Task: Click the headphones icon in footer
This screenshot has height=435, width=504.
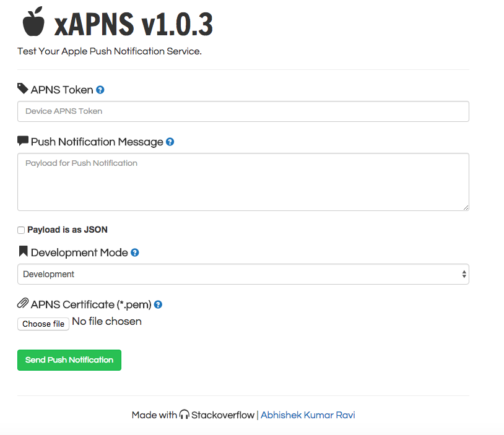Action: pos(184,414)
